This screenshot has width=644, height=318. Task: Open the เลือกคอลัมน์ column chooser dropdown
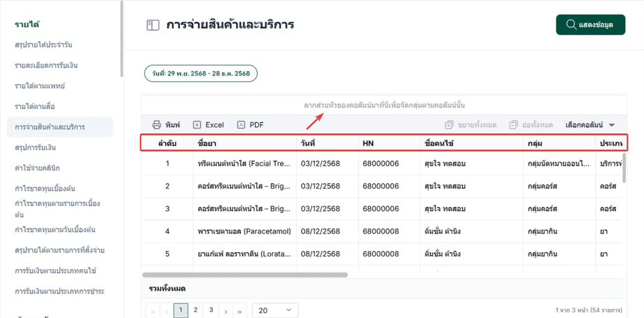tap(590, 125)
